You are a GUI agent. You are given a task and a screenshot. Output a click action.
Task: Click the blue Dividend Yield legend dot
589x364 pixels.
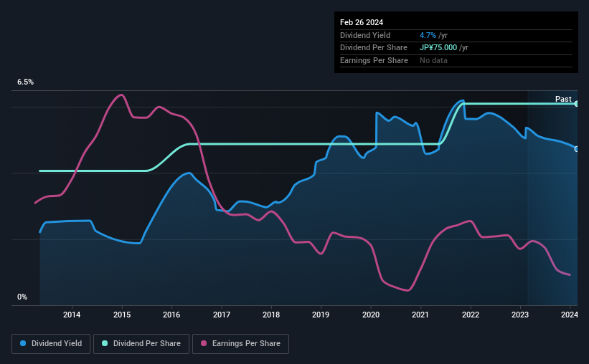tap(23, 343)
